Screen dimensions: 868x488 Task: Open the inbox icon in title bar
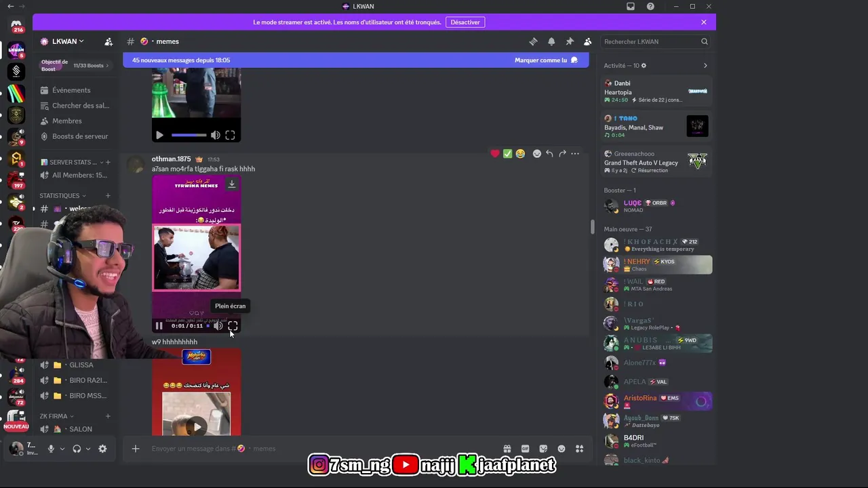(631, 6)
